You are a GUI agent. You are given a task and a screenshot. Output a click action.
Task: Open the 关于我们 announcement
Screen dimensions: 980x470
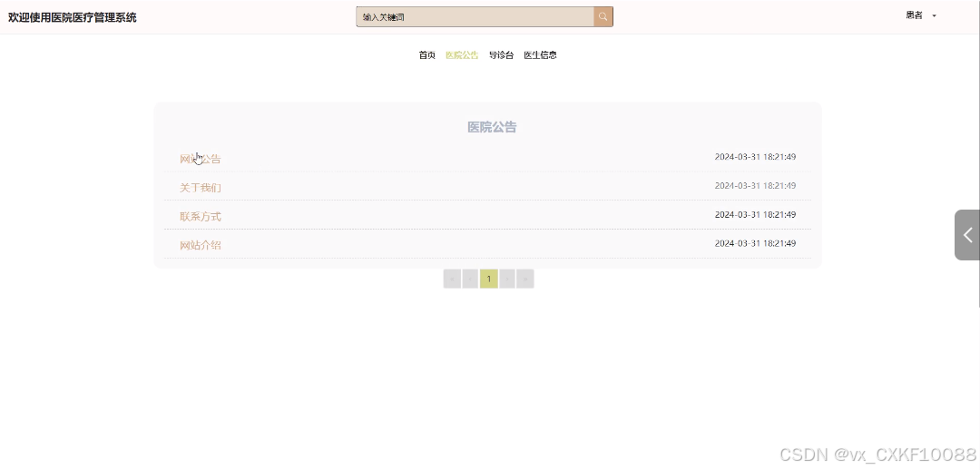pos(200,188)
